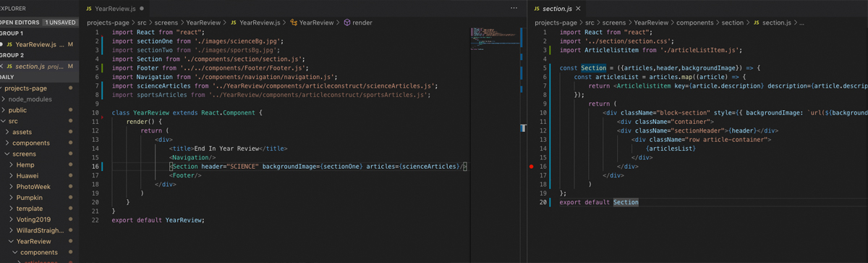
Task: Click the render symbol icon in breadcrumbs
Action: [347, 22]
